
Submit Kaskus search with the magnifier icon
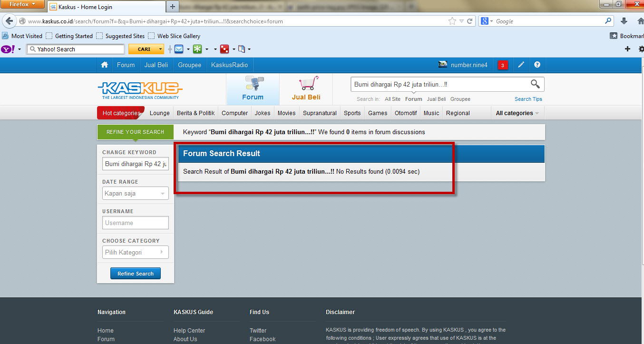(x=535, y=84)
